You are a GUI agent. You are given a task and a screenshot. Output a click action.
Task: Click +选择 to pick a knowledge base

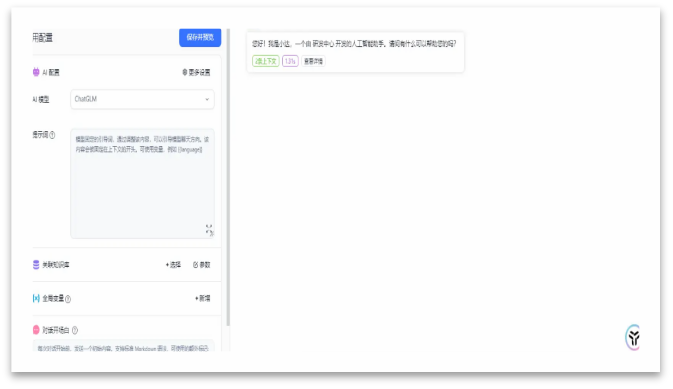pyautogui.click(x=173, y=264)
